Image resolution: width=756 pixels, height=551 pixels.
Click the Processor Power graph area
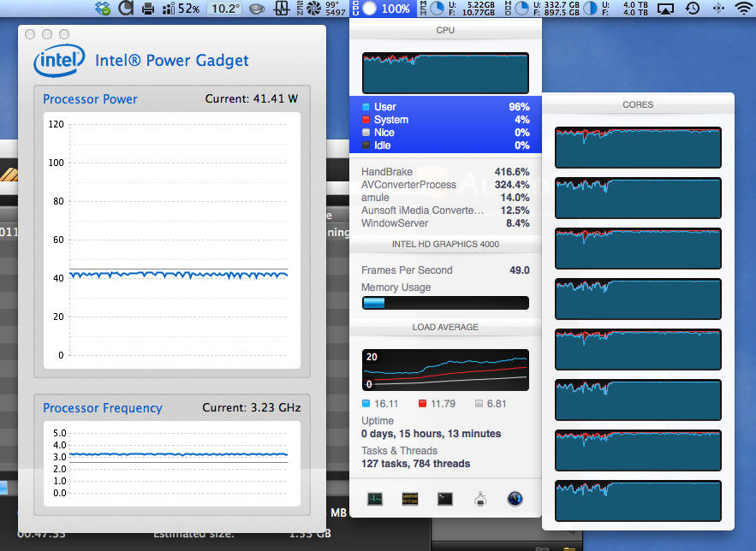pos(172,240)
